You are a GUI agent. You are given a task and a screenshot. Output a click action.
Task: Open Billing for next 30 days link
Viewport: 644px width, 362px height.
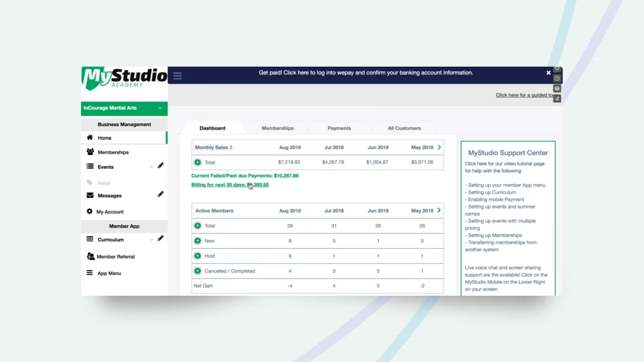(230, 184)
